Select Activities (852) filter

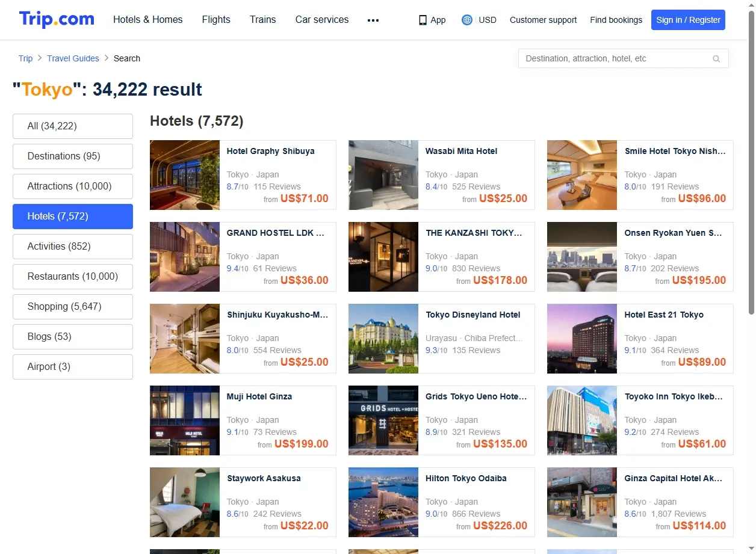coord(73,247)
